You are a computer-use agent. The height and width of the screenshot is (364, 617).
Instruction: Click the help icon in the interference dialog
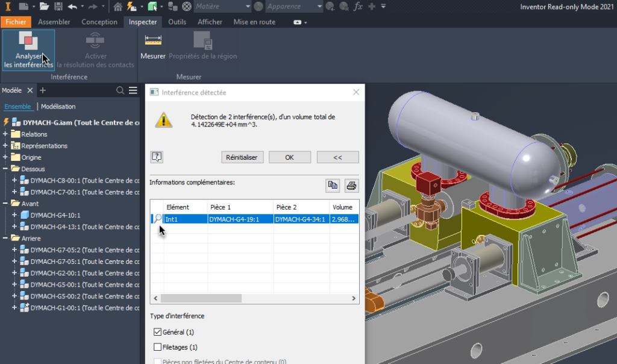157,156
